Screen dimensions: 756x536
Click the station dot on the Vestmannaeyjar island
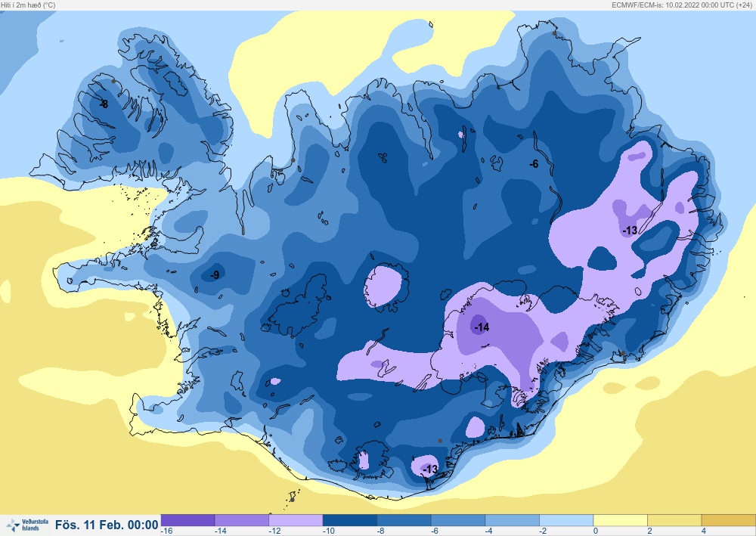click(292, 500)
